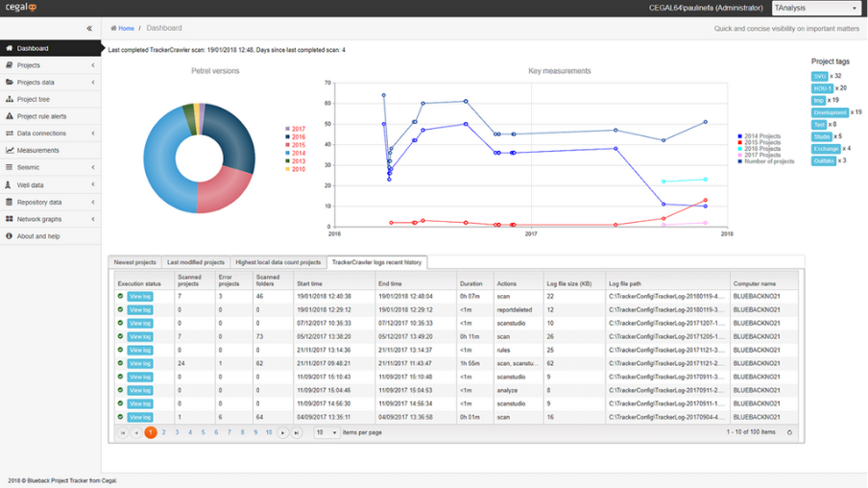Click the Projects book icon in sidebar
The height and width of the screenshot is (488, 868).
point(10,65)
